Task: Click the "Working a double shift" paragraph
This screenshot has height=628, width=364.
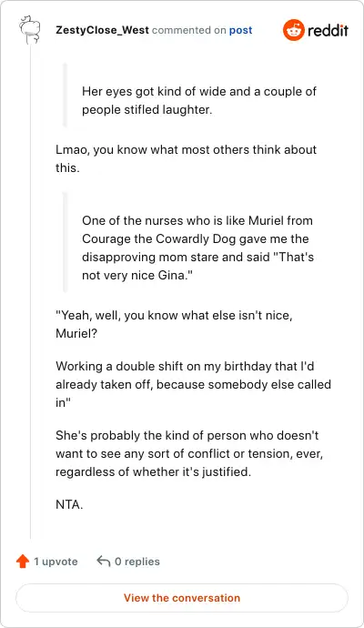Action: pos(194,384)
